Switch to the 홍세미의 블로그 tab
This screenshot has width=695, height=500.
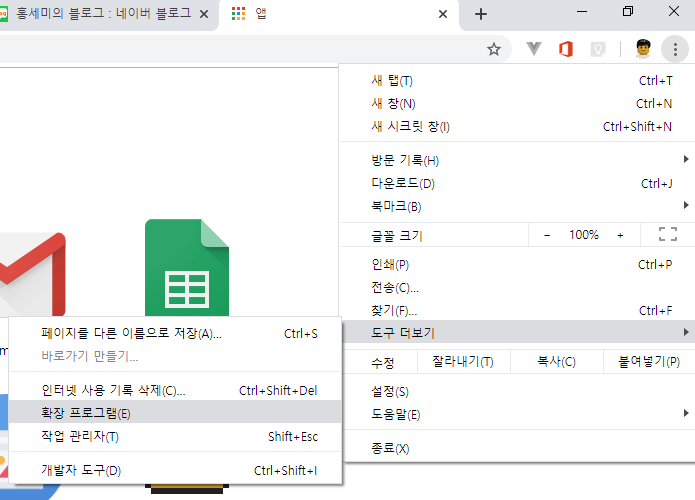click(x=103, y=14)
